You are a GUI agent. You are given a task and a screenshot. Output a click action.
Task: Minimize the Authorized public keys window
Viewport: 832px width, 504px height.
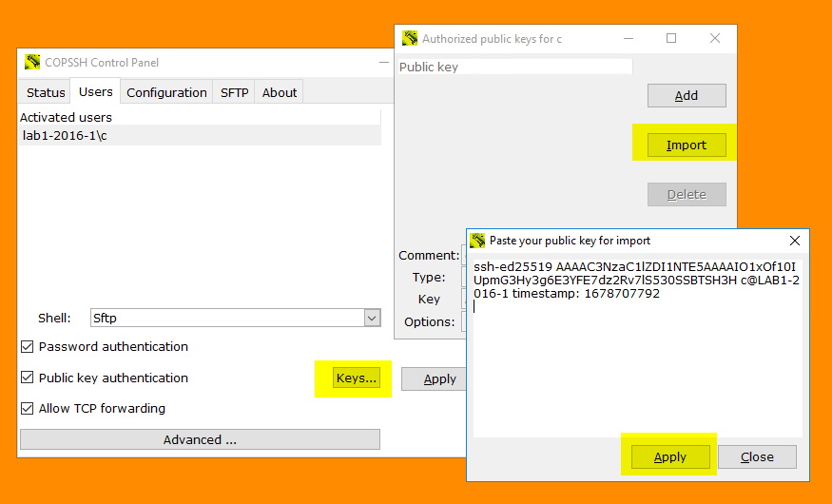(629, 38)
